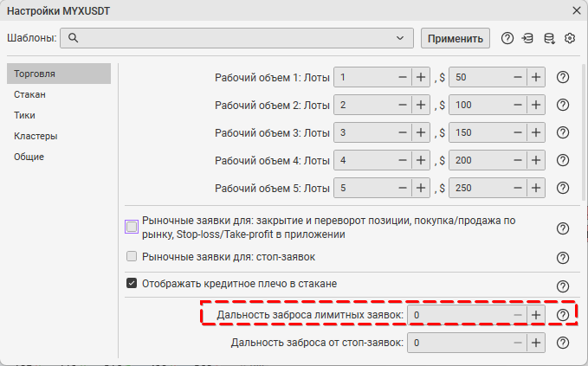
Task: Increase dollar amount for Рабочий объем 5
Action: (x=536, y=188)
